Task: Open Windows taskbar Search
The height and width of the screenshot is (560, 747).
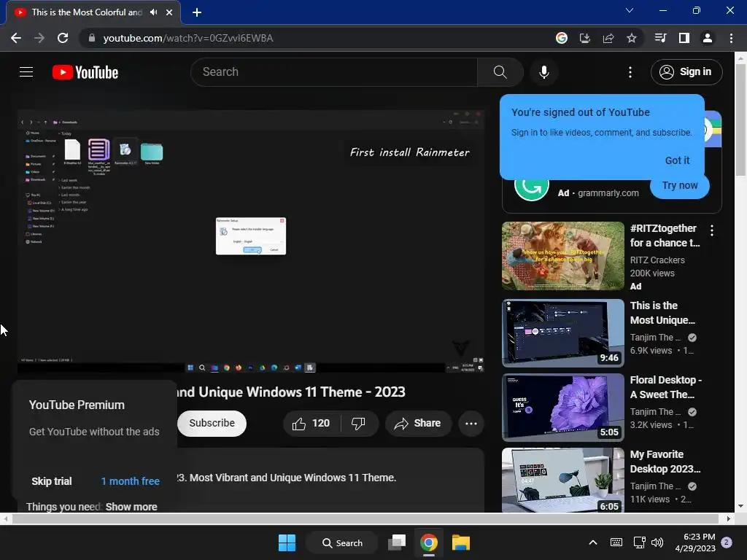Action: tap(342, 542)
